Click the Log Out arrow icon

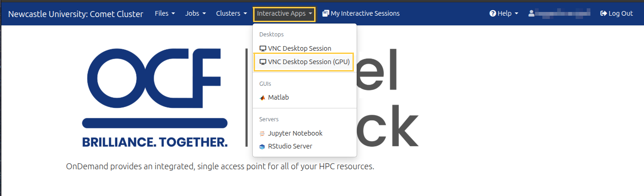tap(603, 14)
